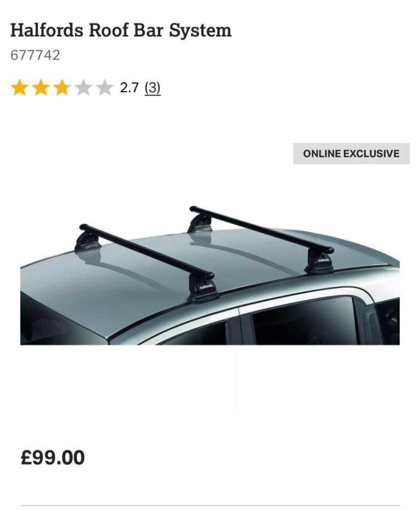The width and height of the screenshot is (420, 510).
Task: Open the (3) reviews link
Action: coord(153,88)
